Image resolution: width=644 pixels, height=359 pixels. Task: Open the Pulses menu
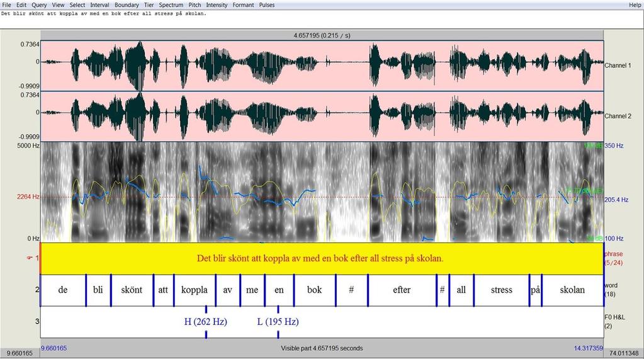tap(267, 5)
